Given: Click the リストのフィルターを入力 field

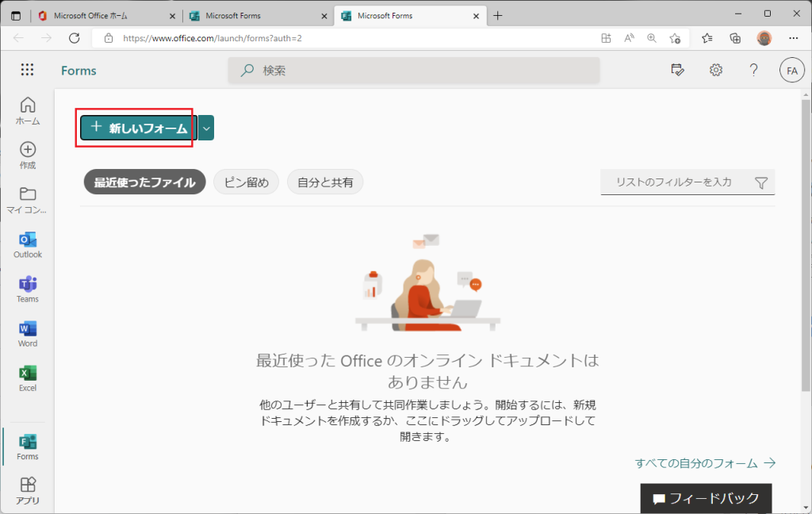Looking at the screenshot, I should point(688,182).
